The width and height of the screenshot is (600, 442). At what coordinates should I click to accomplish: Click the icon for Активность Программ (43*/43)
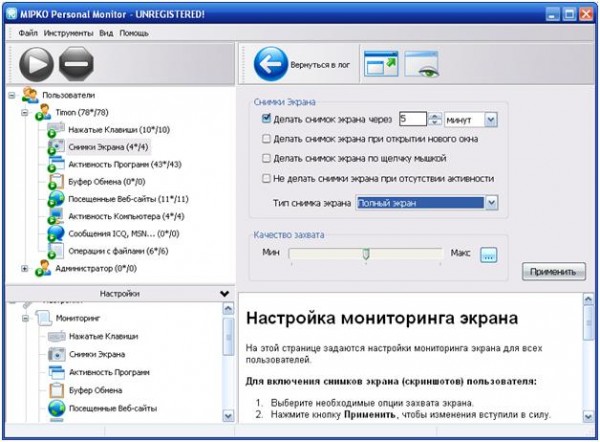(x=56, y=164)
